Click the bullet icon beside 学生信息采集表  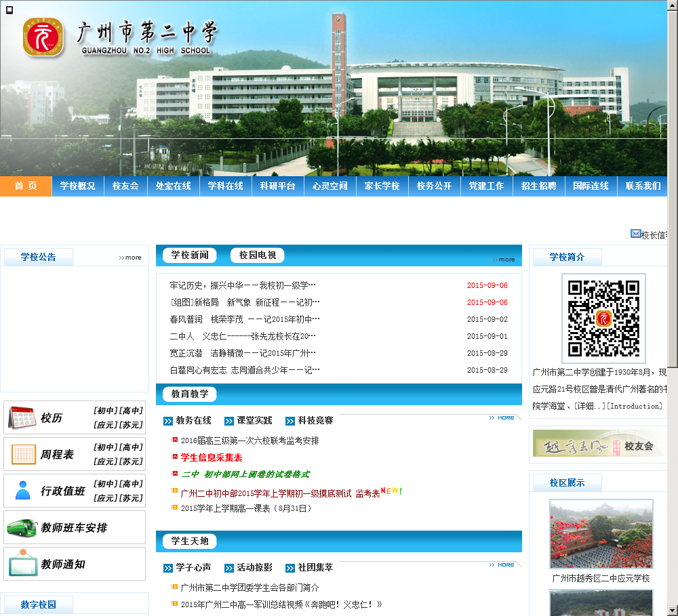(x=175, y=457)
